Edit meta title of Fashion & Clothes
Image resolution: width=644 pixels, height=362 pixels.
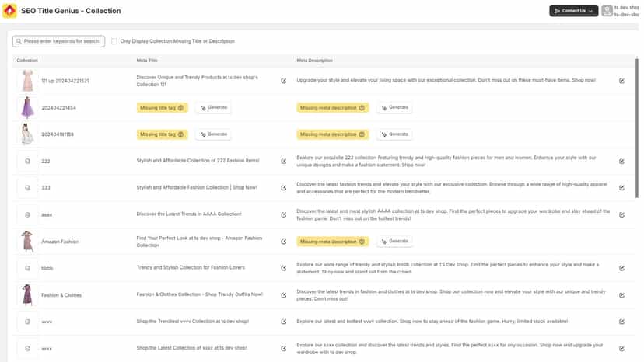283,295
